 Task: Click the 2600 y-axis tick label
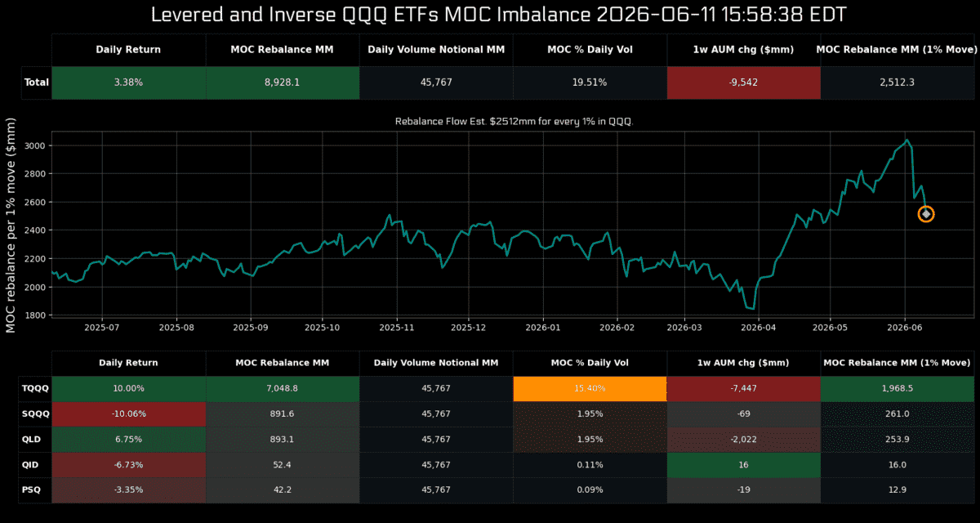35,202
